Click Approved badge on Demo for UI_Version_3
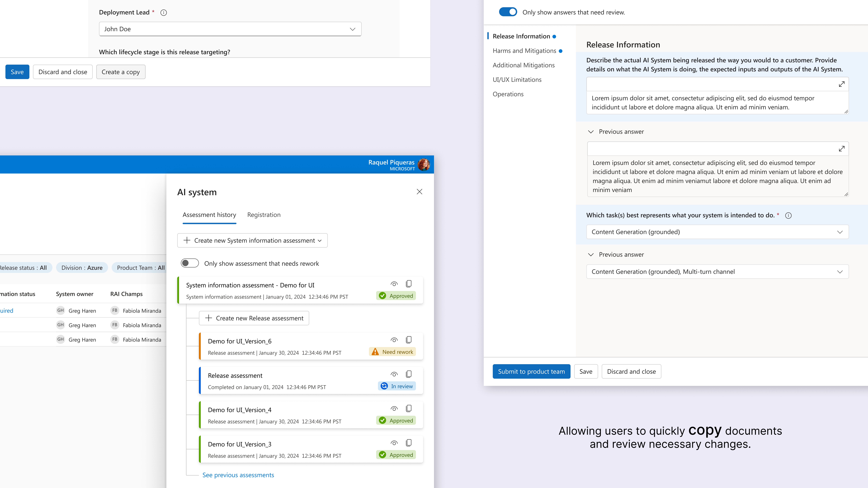 pyautogui.click(x=396, y=455)
